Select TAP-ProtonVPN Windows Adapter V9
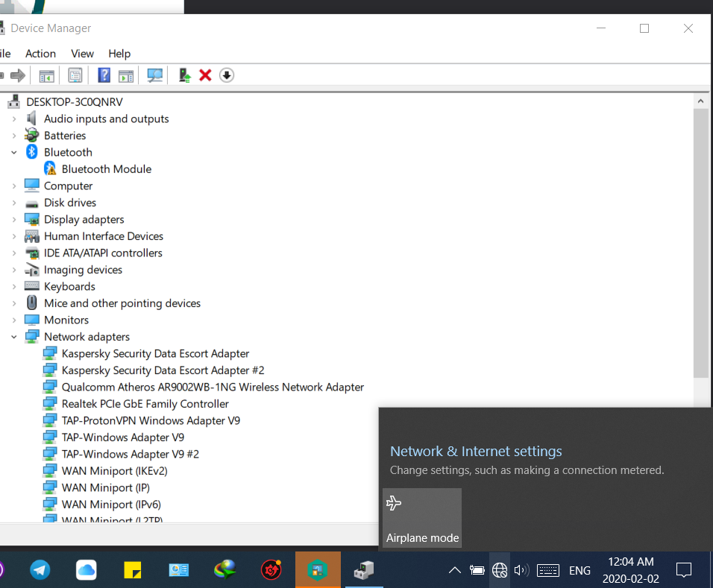 [x=151, y=421]
